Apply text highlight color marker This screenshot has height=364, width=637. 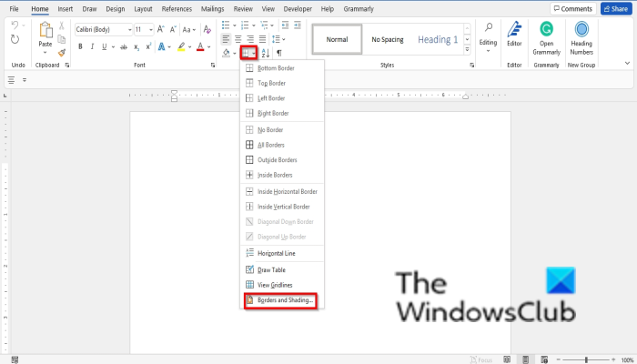[x=181, y=47]
